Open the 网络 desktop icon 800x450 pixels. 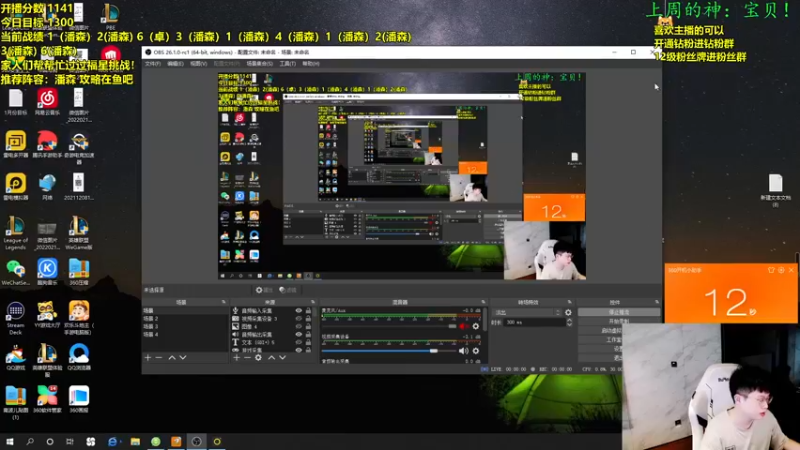(x=47, y=183)
